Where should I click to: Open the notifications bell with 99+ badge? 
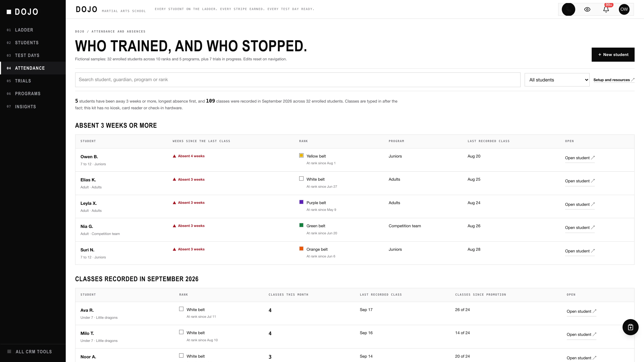(x=606, y=9)
